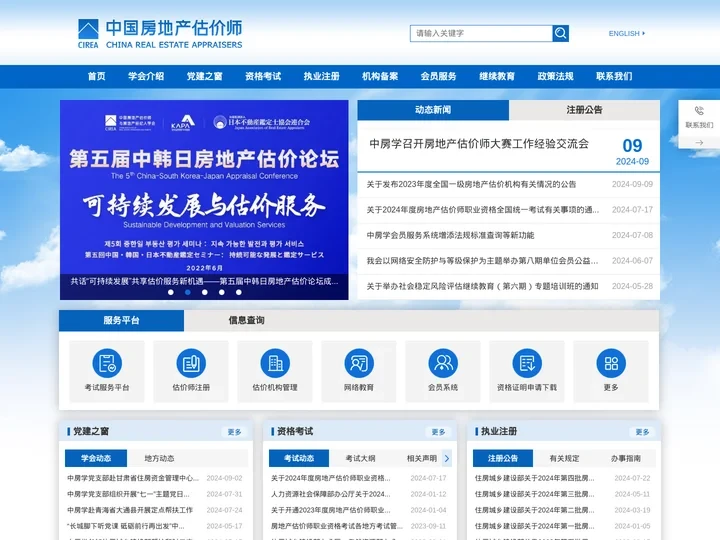Open 人力资源社会保障部办公厅关于2024 item
This screenshot has width=720, height=540.
point(331,494)
